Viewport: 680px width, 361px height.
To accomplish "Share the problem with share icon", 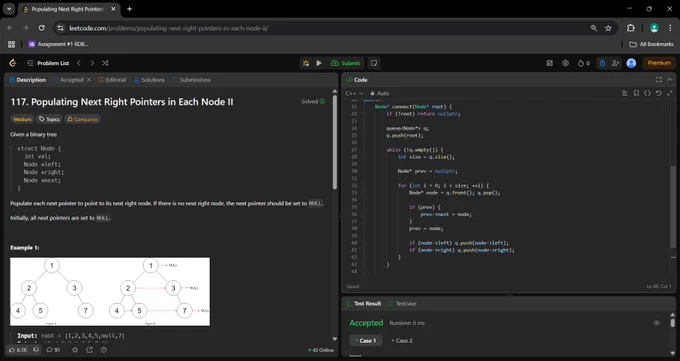I will pyautogui.click(x=89, y=350).
